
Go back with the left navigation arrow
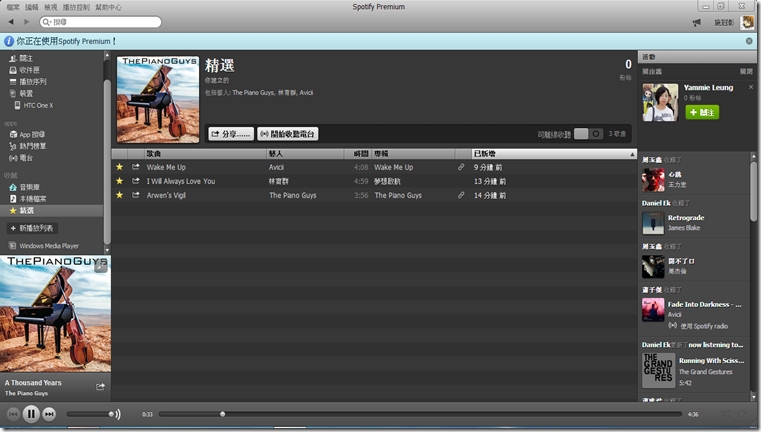tap(11, 22)
